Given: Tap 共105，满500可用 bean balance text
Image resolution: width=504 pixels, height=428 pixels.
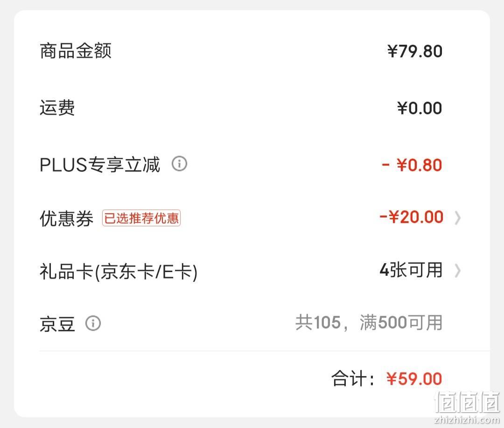Looking at the screenshot, I should tap(369, 322).
